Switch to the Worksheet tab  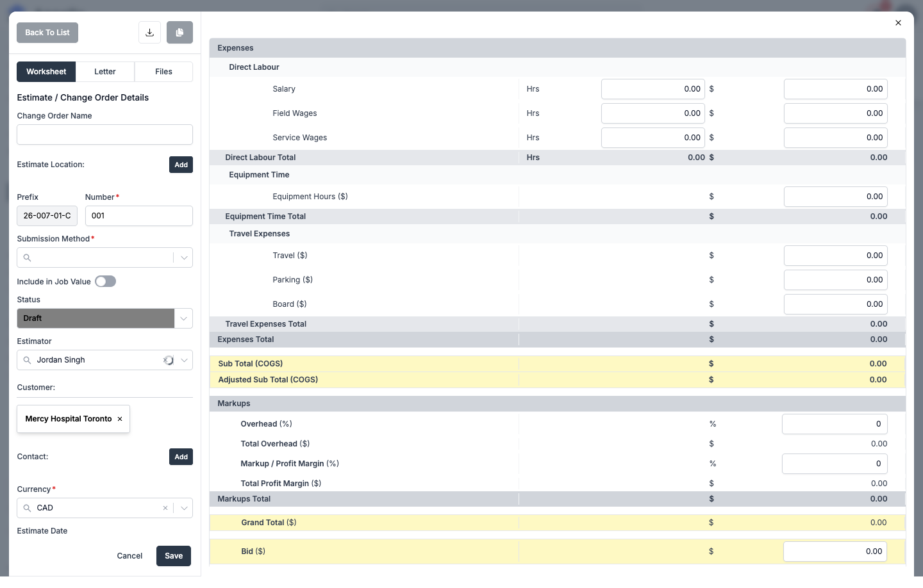click(x=46, y=72)
